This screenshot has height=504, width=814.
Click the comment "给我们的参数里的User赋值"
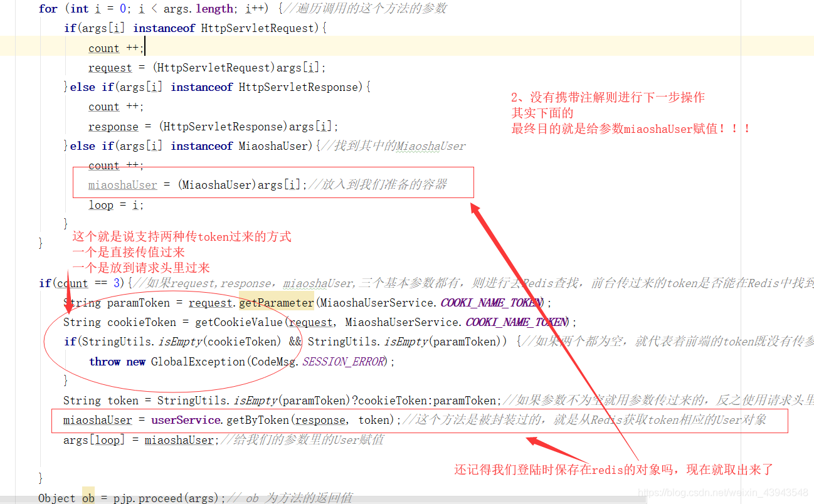pos(309,440)
